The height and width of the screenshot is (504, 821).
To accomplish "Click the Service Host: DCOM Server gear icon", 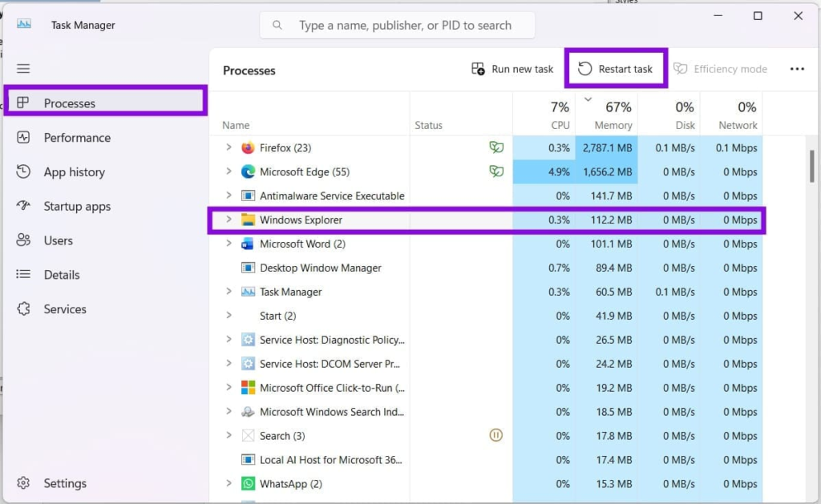I will click(248, 364).
